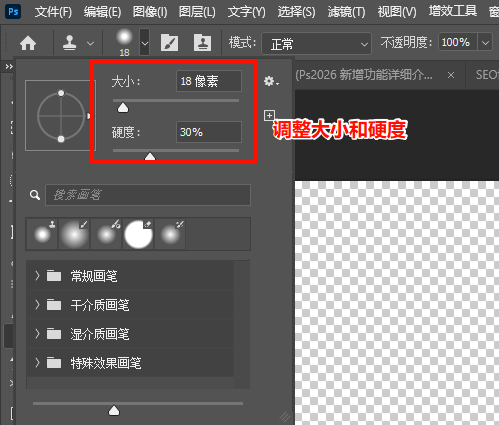This screenshot has width=499, height=425.
Task: Click the 常规画笔 label text
Action: coord(94,276)
